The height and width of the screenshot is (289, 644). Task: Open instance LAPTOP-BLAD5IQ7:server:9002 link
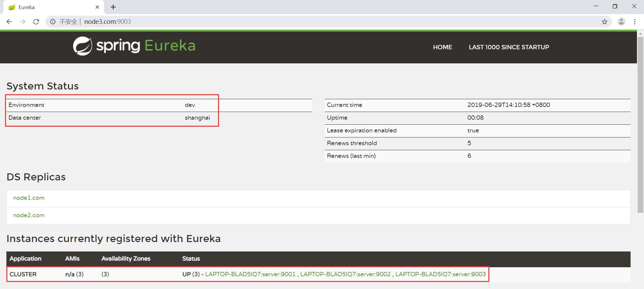coord(345,274)
